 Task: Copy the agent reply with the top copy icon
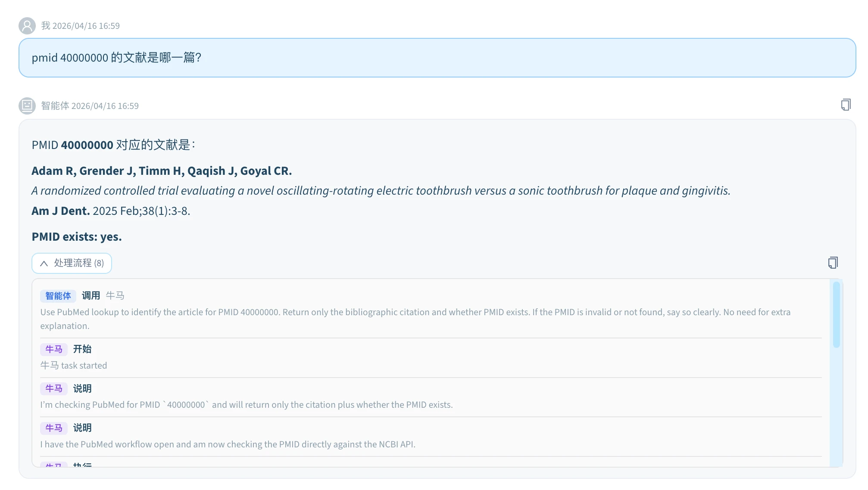point(846,105)
